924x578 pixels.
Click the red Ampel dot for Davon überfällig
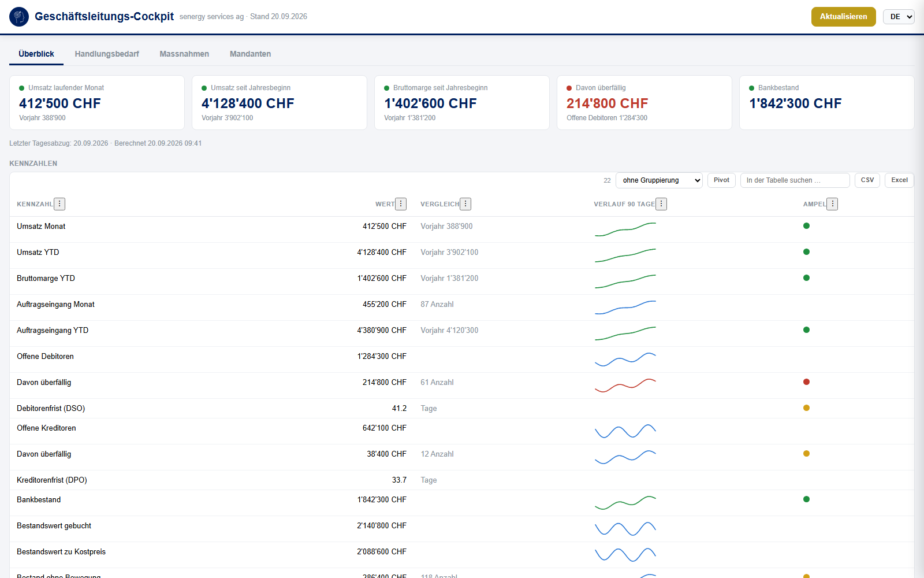pyautogui.click(x=806, y=382)
